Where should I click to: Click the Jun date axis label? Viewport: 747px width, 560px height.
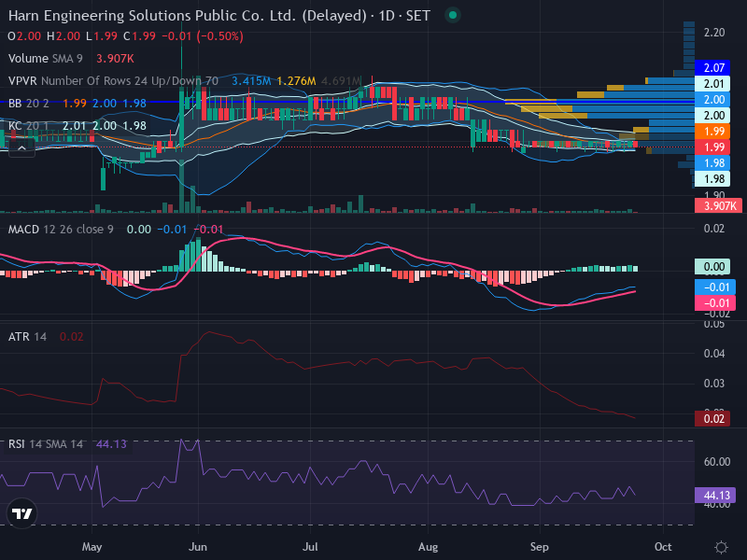point(198,547)
